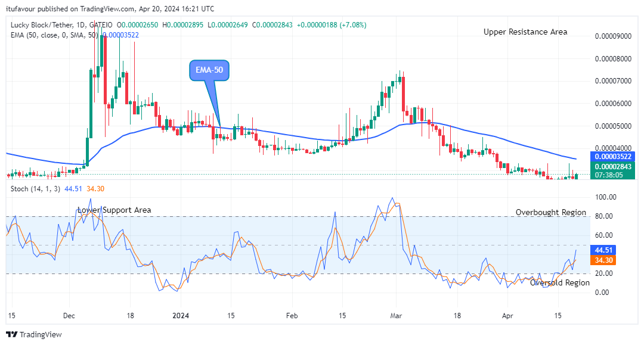Click the 60.00 stochastic axis label
The image size is (644, 345).
[x=604, y=235]
